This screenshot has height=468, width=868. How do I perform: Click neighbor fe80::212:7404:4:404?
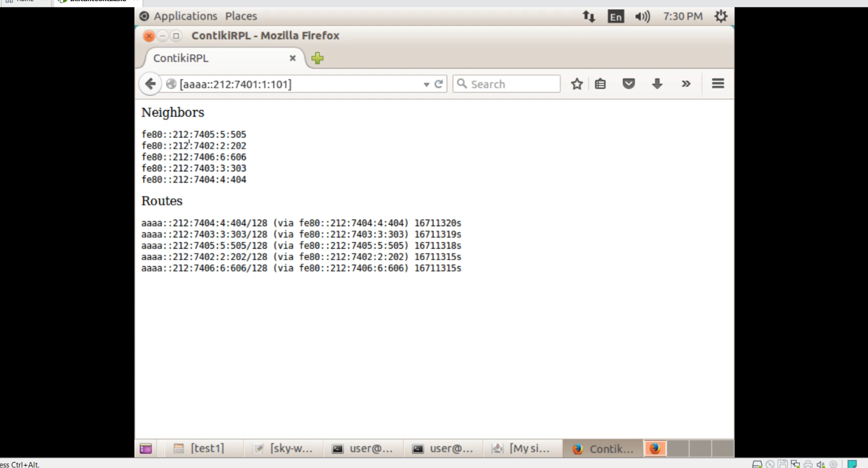pos(194,180)
